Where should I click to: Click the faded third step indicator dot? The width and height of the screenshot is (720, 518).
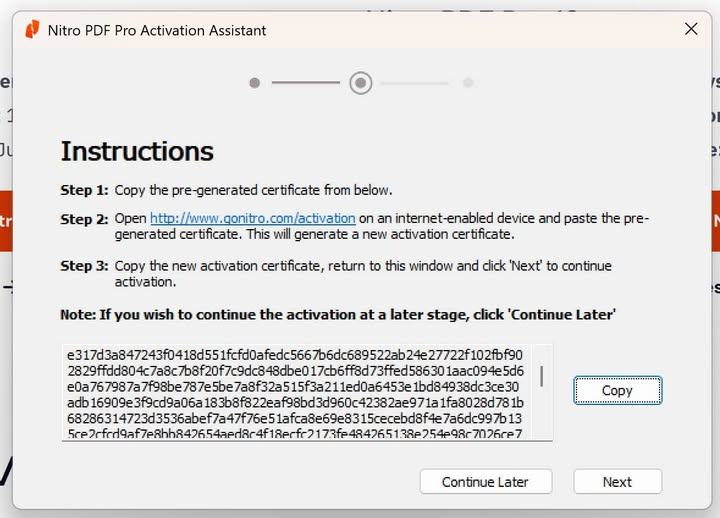pyautogui.click(x=468, y=83)
